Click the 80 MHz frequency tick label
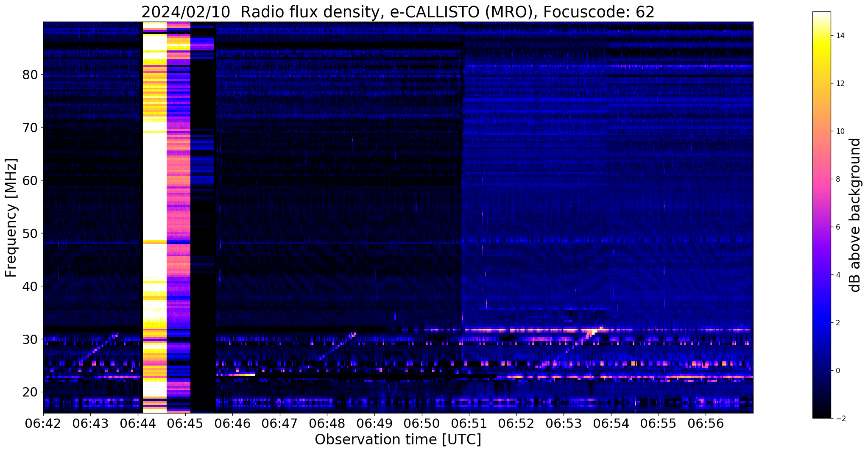 click(x=30, y=75)
